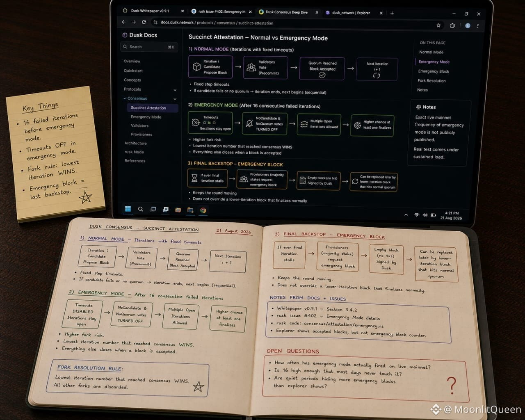
Task: Open a new browser tab
Action: click(x=392, y=13)
